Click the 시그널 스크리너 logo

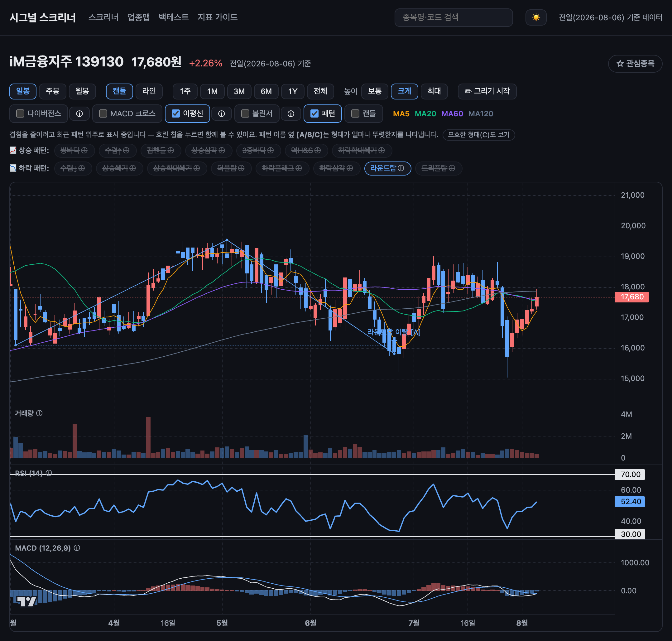pyautogui.click(x=43, y=17)
